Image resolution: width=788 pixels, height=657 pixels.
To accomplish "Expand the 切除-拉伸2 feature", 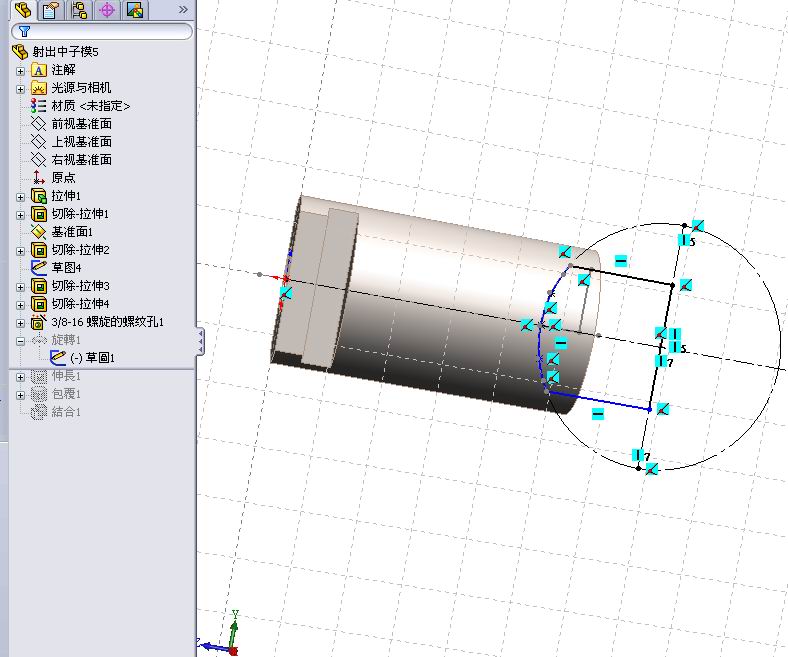I will (21, 251).
